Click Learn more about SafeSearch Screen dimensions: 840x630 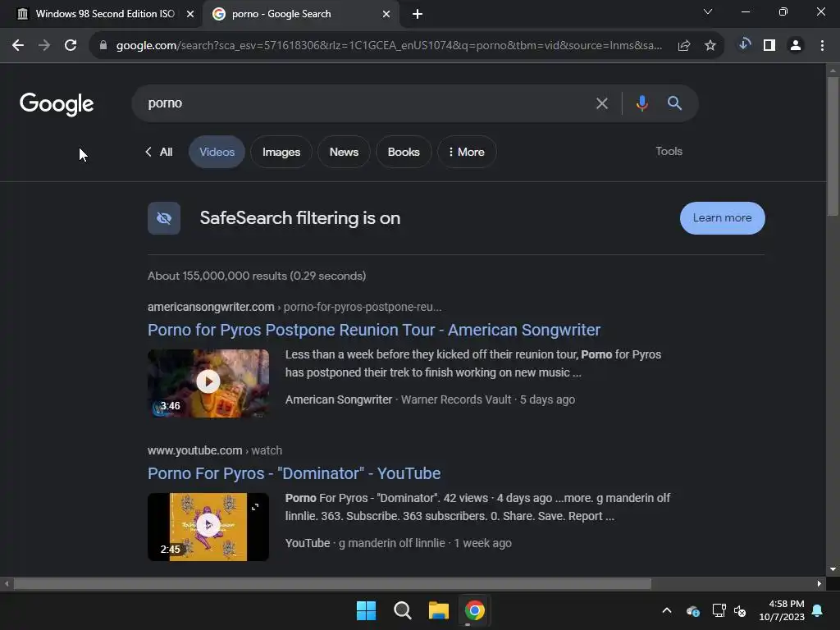coord(722,218)
